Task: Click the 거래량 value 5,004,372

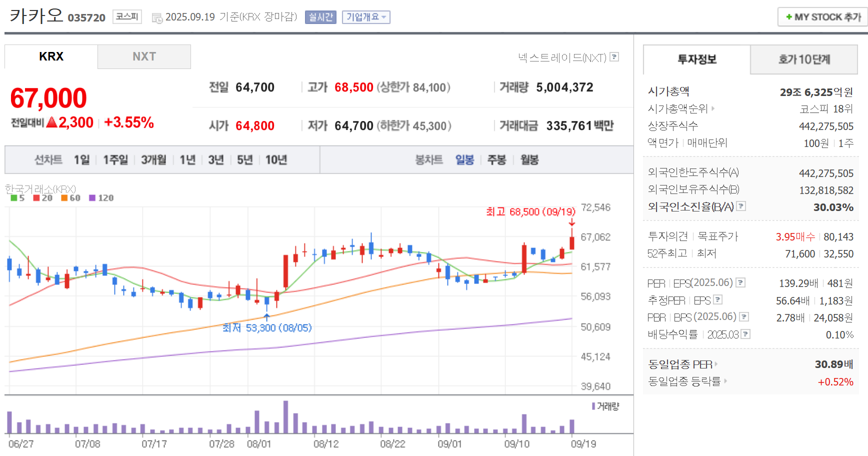Action: click(x=564, y=87)
